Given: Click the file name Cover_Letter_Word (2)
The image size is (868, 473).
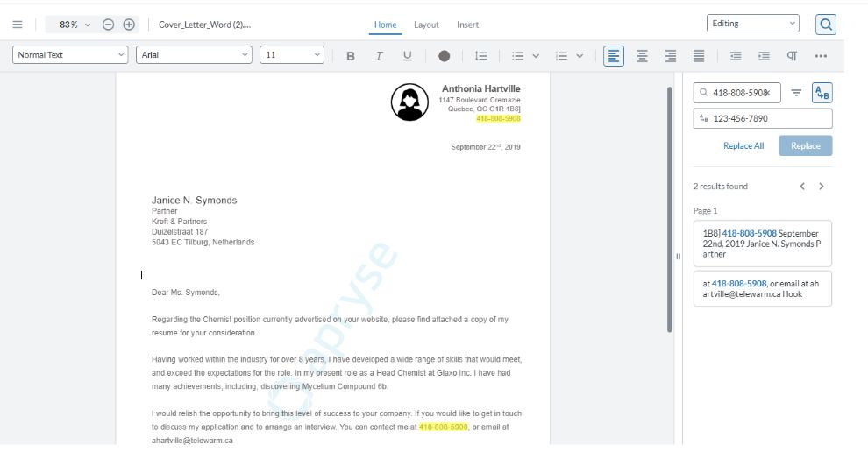Looking at the screenshot, I should [205, 25].
